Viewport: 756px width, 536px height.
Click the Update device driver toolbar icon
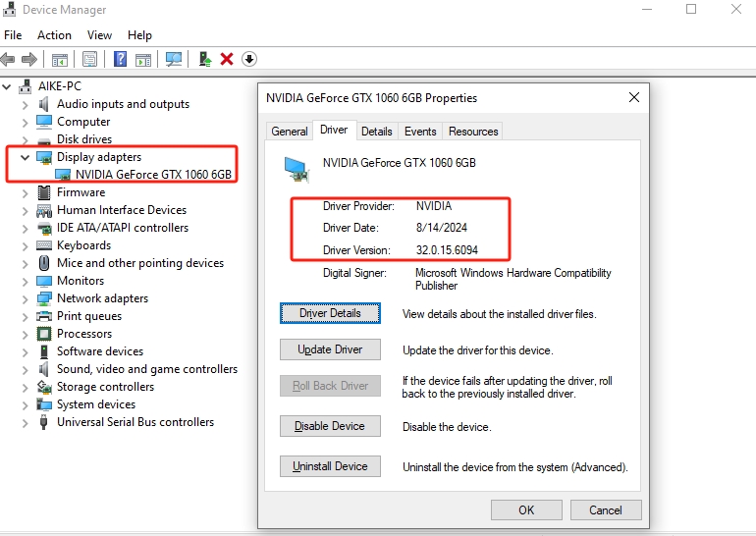(x=204, y=59)
